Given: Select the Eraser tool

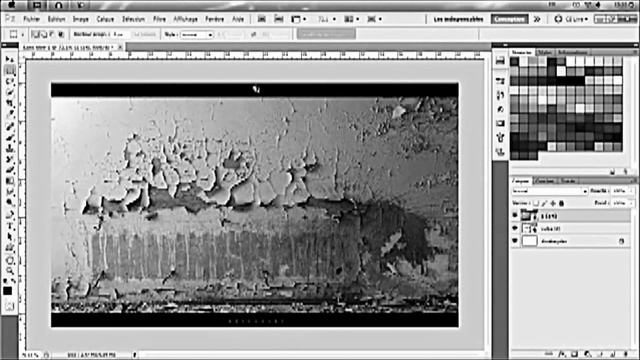Looking at the screenshot, I should coord(9,170).
